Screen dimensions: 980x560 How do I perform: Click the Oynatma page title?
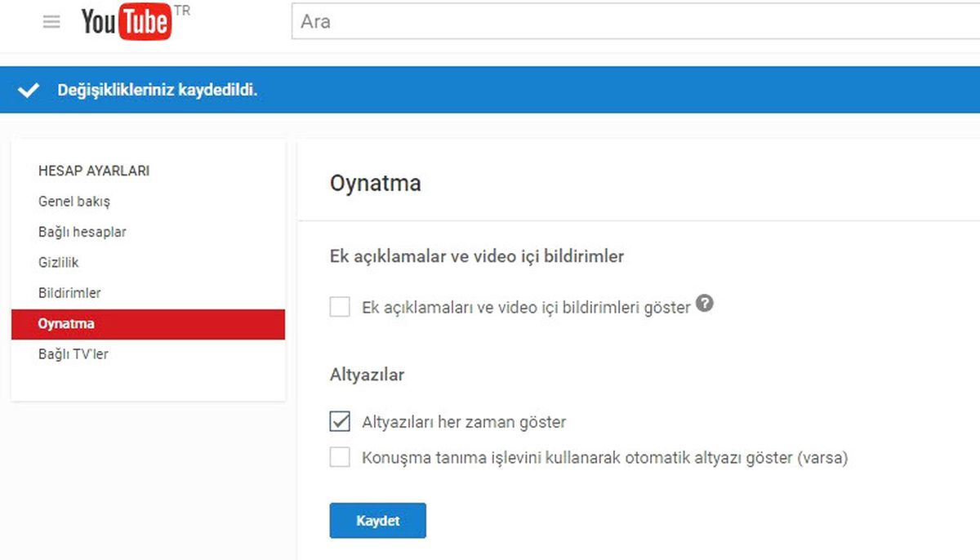point(376,183)
